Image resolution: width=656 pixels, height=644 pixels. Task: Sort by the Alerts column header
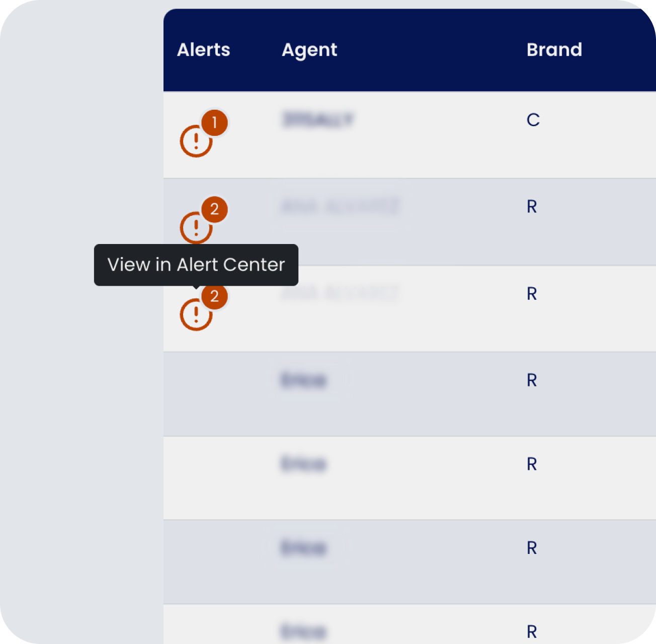[x=204, y=50]
